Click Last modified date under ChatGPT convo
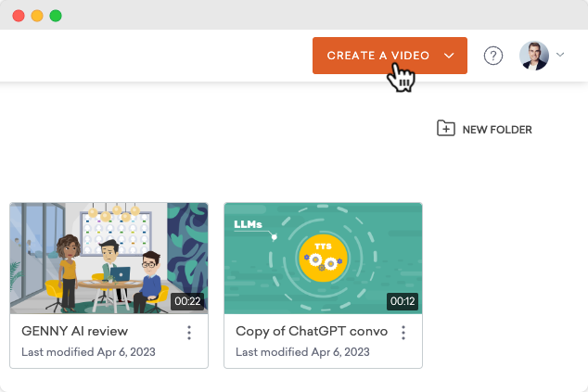This screenshot has height=392, width=588. (x=302, y=352)
